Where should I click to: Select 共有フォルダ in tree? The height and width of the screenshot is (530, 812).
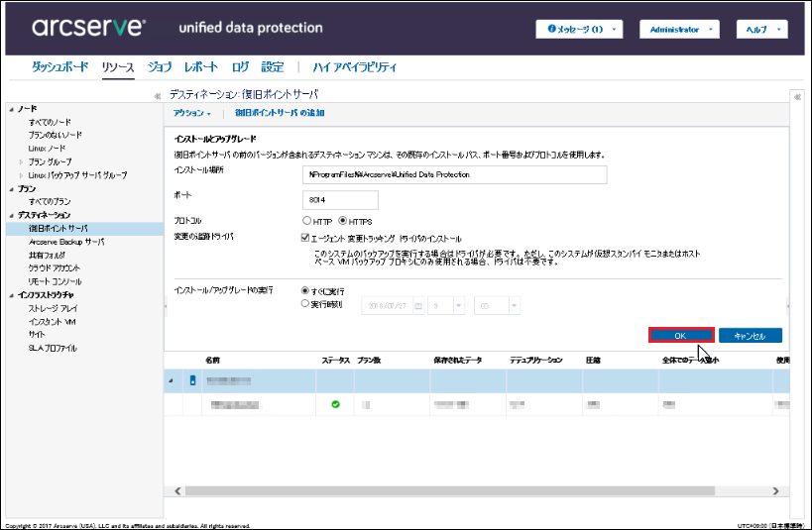click(x=48, y=256)
